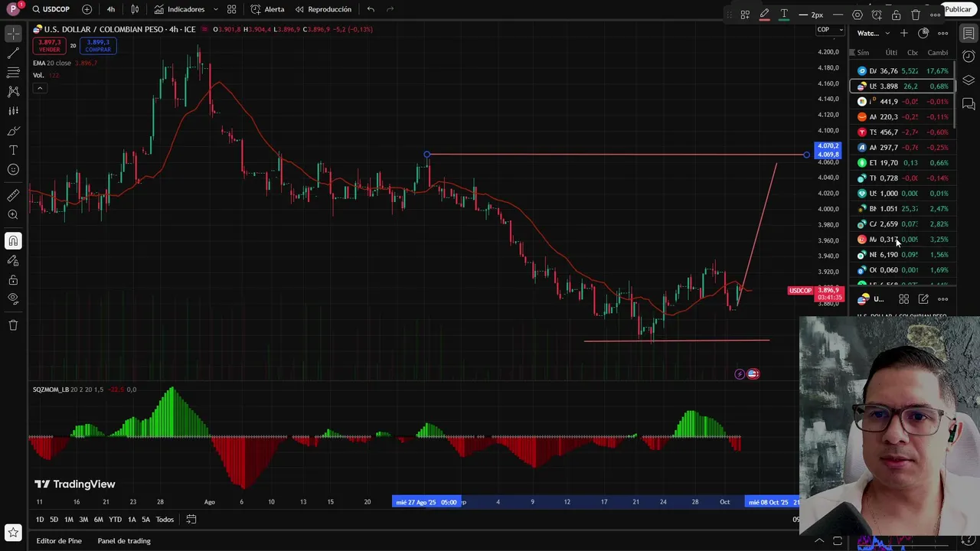Open the object tree layers panel
Viewport: 980px width, 551px height.
pyautogui.click(x=969, y=80)
